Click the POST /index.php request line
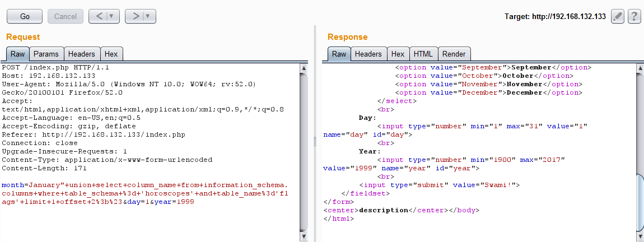The width and height of the screenshot is (644, 242). point(55,67)
